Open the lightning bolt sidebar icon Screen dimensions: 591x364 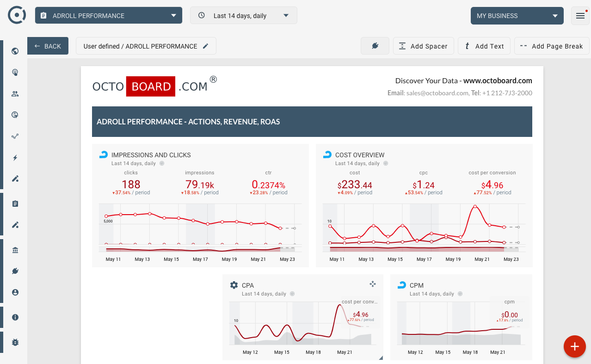15,158
